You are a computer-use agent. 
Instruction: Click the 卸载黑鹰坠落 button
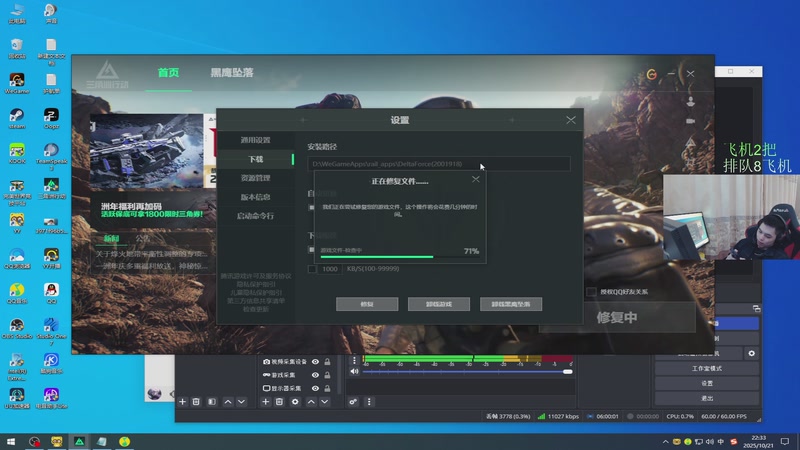click(x=511, y=304)
